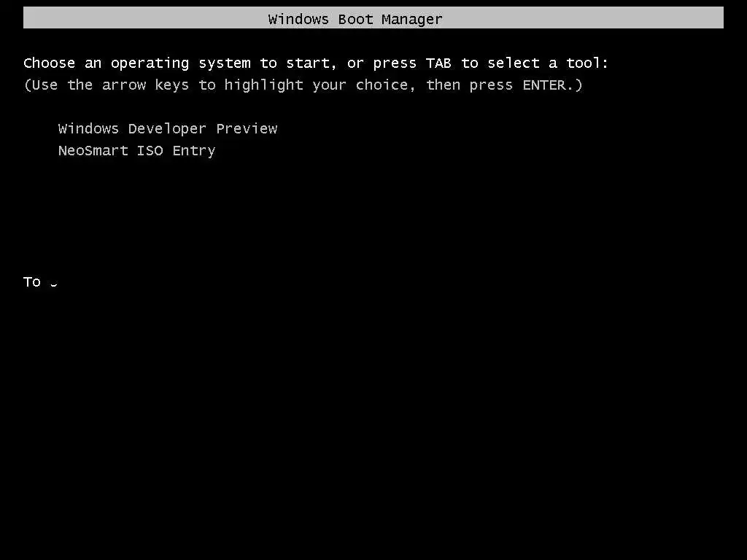Click the word NeoSmart in the second entry

point(93,150)
